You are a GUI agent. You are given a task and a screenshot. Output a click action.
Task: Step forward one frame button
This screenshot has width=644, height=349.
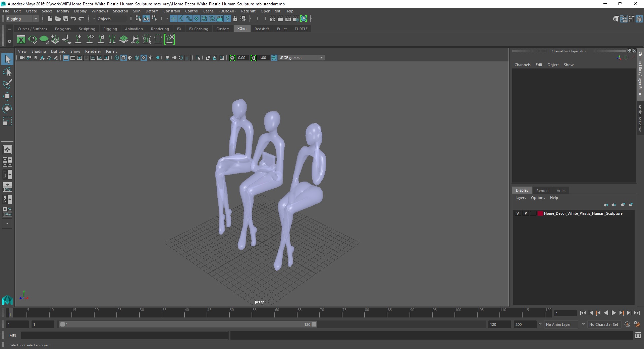click(629, 313)
